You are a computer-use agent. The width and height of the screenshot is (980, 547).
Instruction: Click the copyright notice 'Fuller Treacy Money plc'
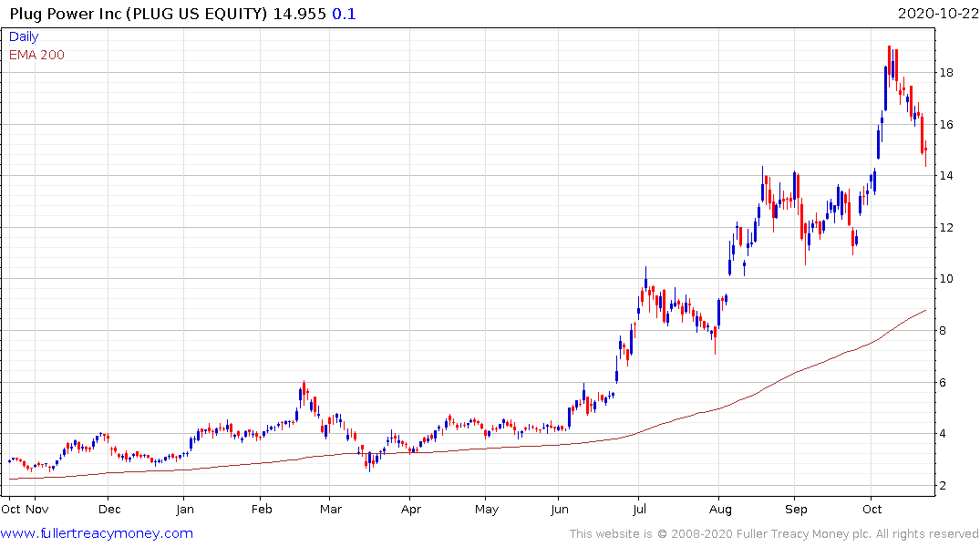click(x=804, y=534)
